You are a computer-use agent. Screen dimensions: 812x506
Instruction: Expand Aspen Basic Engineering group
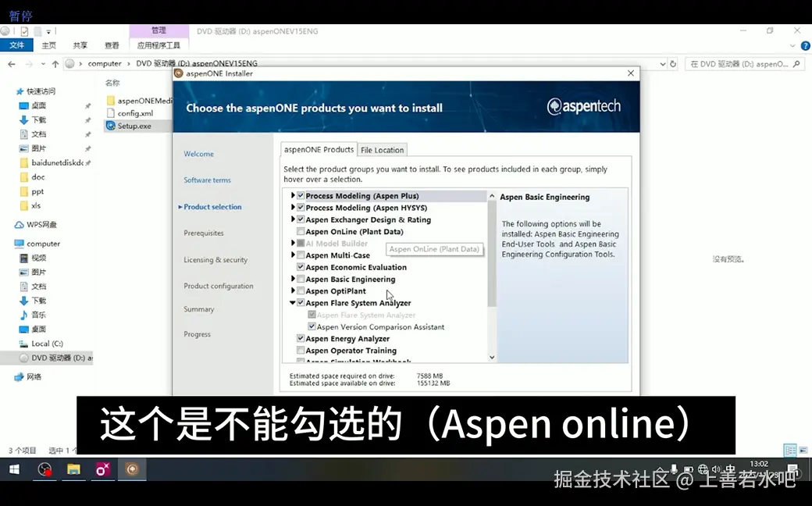tap(293, 279)
